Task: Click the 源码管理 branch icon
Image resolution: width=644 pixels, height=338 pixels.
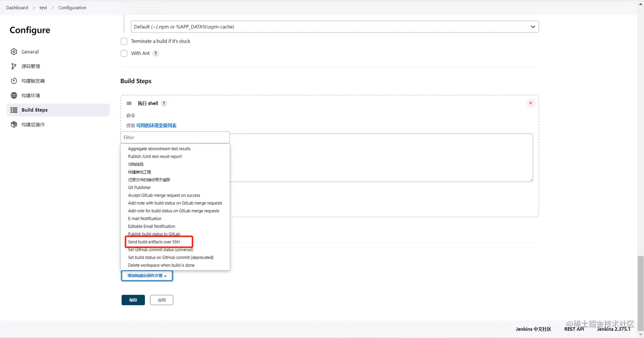Action: point(14,66)
